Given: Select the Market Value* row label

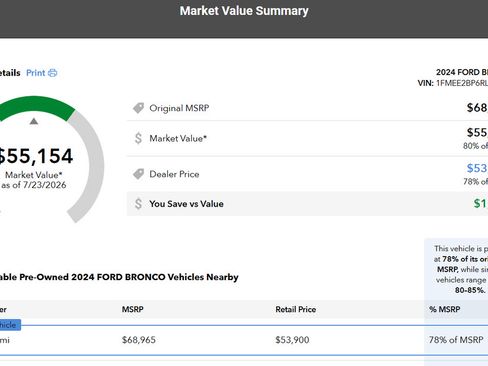Looking at the screenshot, I should click(178, 138).
